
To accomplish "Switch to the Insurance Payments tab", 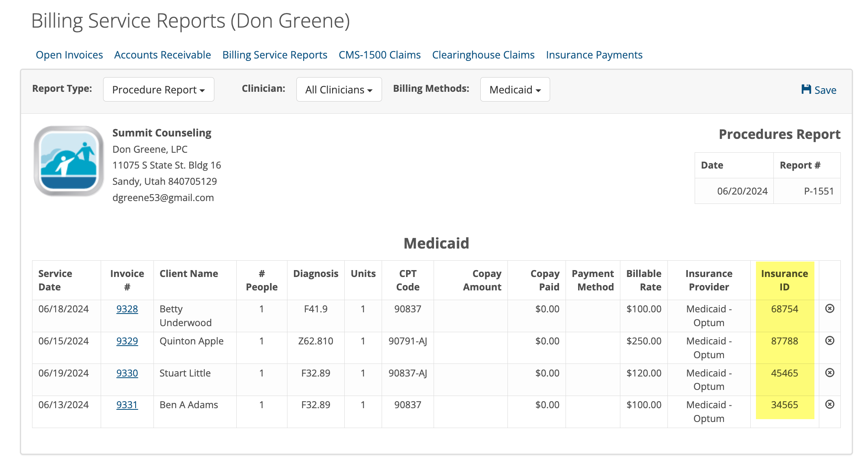I will [x=594, y=54].
